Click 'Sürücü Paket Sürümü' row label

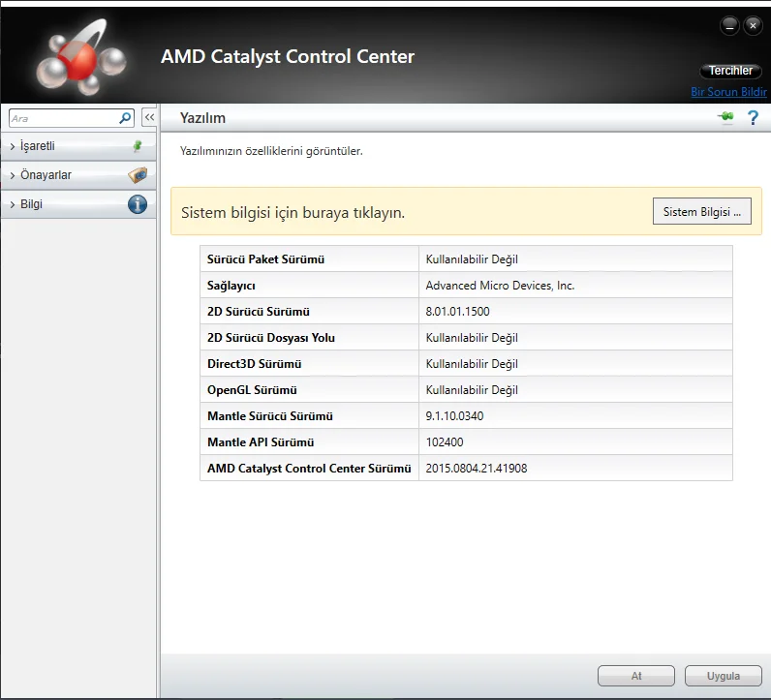(x=265, y=259)
